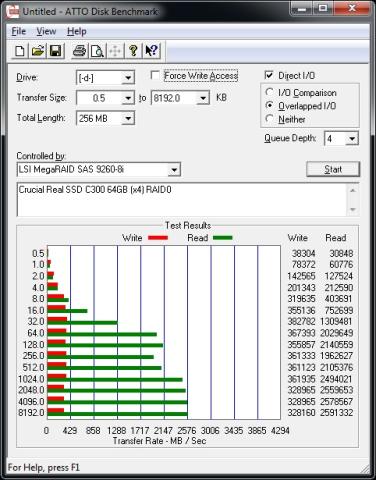
Task: Maximize the ATTO Disk Benchmark window
Action: pos(323,9)
